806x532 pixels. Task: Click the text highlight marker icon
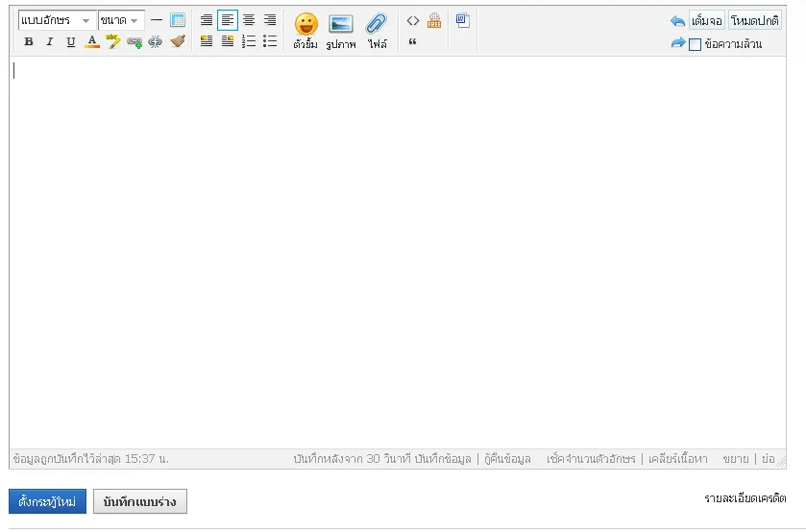(113, 41)
